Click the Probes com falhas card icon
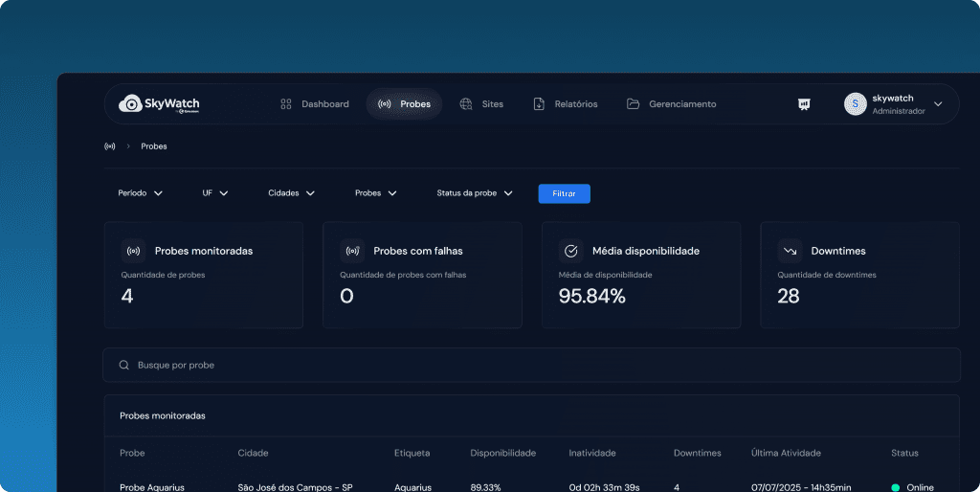This screenshot has height=492, width=980. point(352,251)
